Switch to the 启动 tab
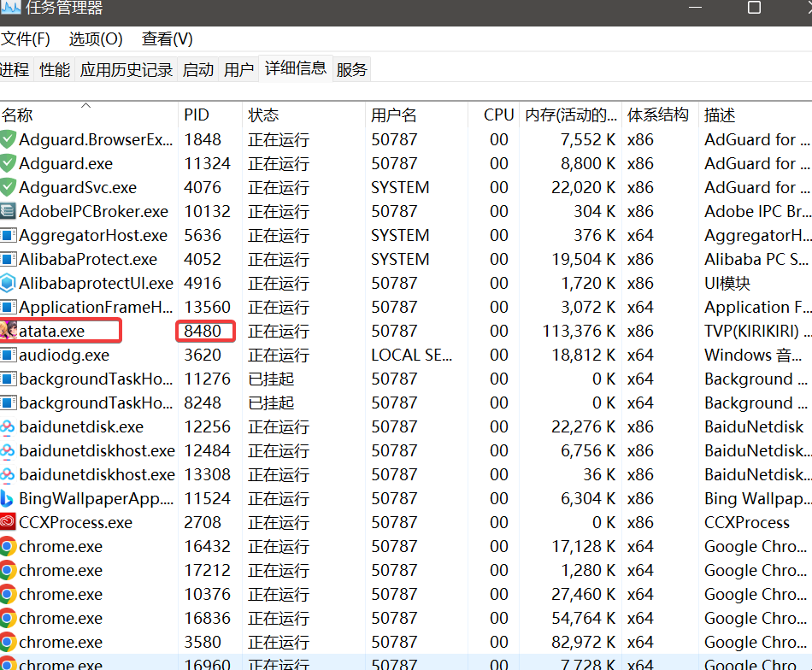This screenshot has width=812, height=670. coord(198,70)
